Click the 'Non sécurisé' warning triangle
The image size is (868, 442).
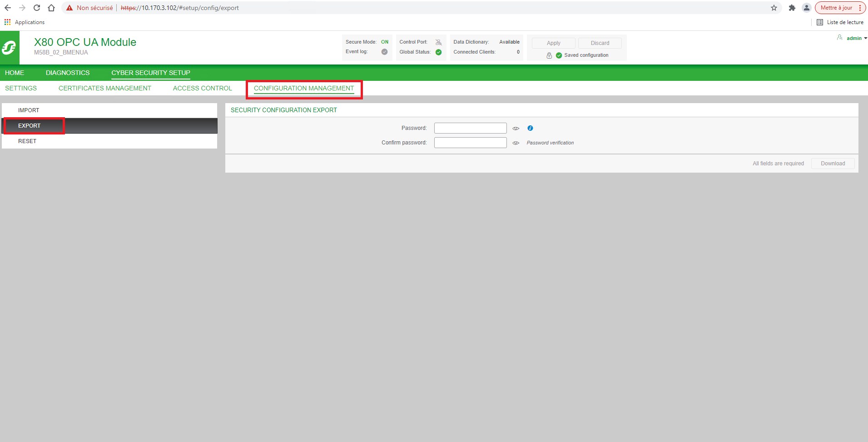tap(69, 8)
